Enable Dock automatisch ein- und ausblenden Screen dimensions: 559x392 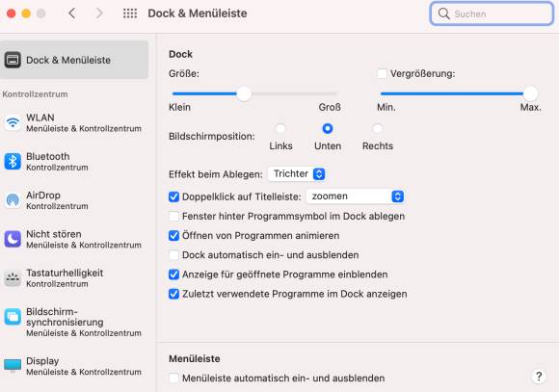tap(173, 255)
